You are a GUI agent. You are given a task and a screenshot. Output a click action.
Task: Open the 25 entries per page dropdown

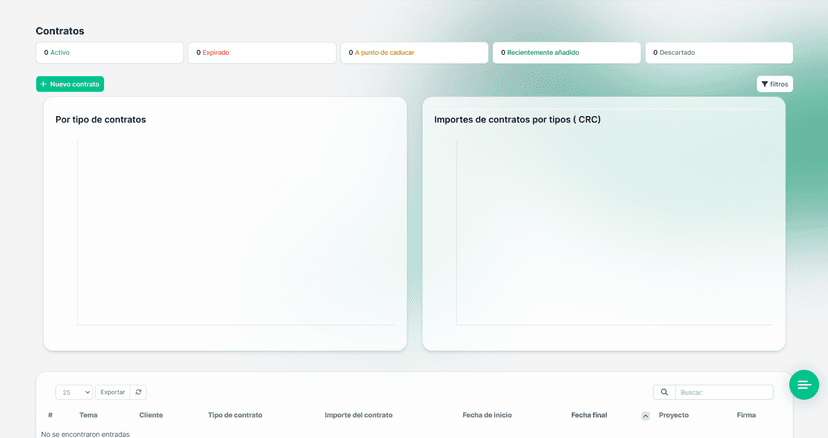point(74,392)
